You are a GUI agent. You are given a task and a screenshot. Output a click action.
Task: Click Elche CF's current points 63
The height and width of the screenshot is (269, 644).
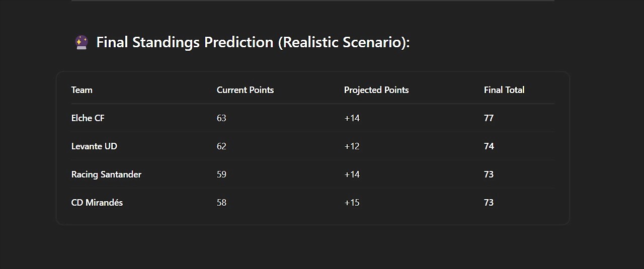pos(221,118)
